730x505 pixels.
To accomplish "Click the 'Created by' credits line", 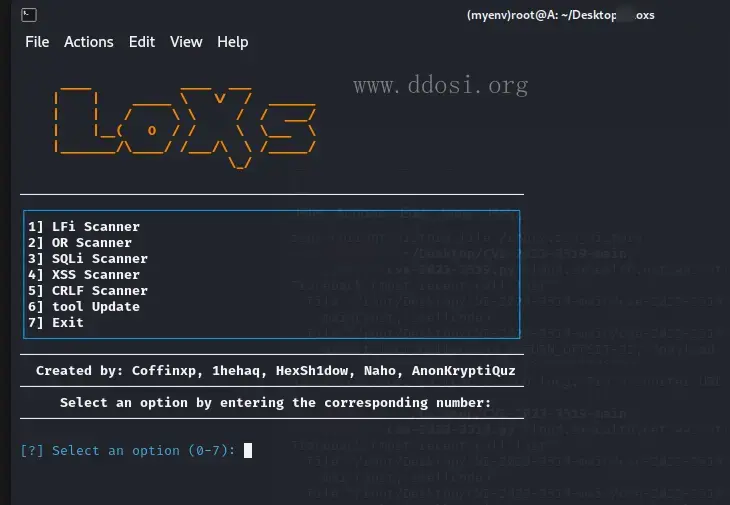I will pos(276,370).
